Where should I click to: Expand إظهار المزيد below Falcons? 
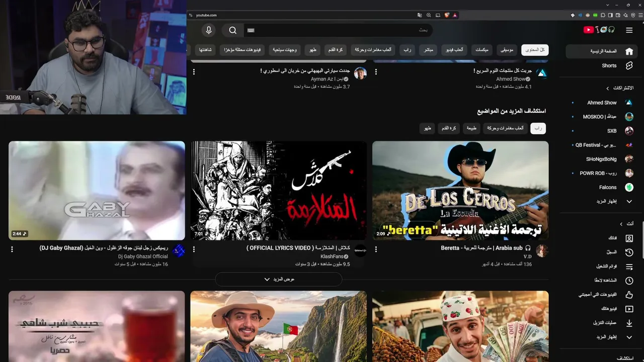click(602, 201)
